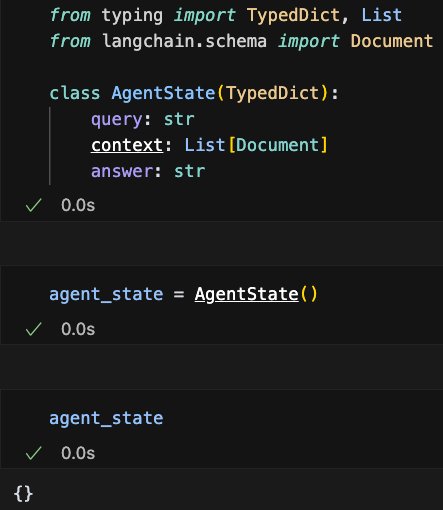Click the underlined AgentState() call

pyautogui.click(x=256, y=294)
